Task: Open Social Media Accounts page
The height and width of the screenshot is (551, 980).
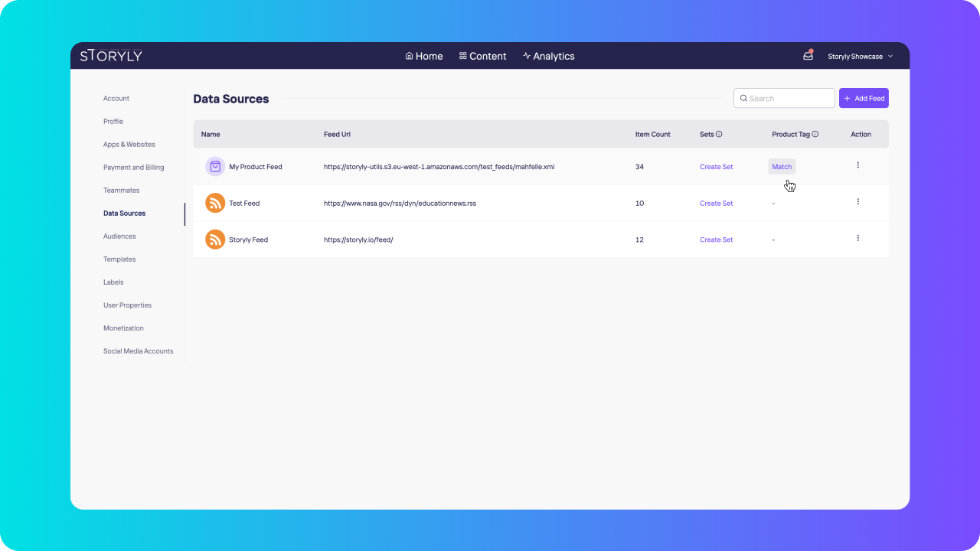Action: point(139,350)
